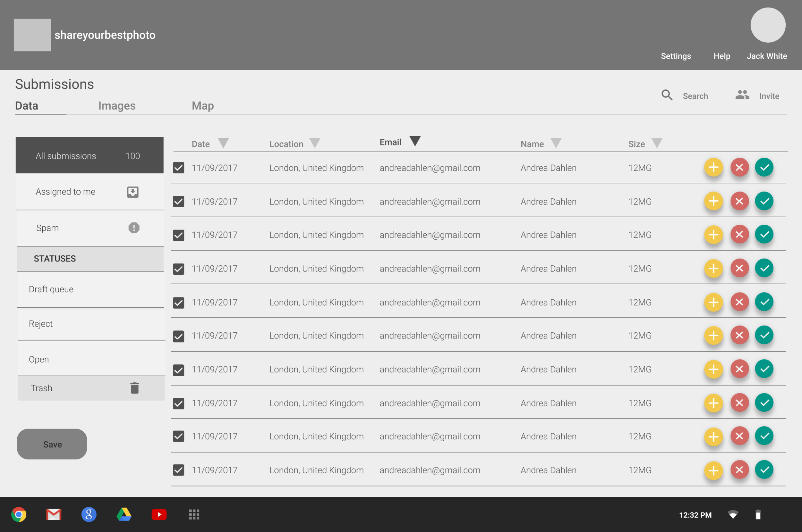This screenshot has width=802, height=532.
Task: Click the Spam exclamation icon
Action: coord(134,228)
